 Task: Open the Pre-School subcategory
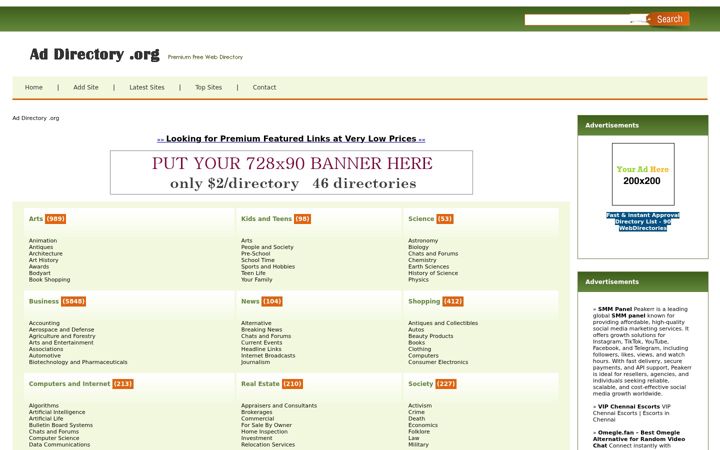click(256, 253)
